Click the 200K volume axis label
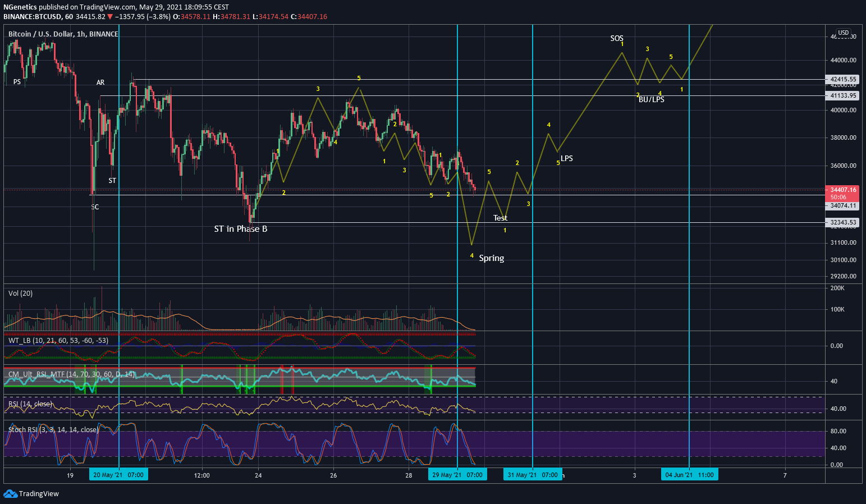 837,288
